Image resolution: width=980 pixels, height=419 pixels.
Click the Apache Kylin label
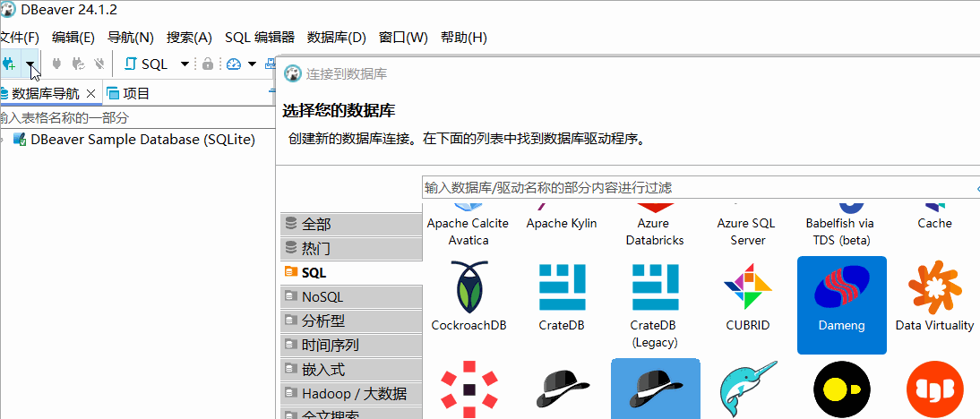click(562, 224)
